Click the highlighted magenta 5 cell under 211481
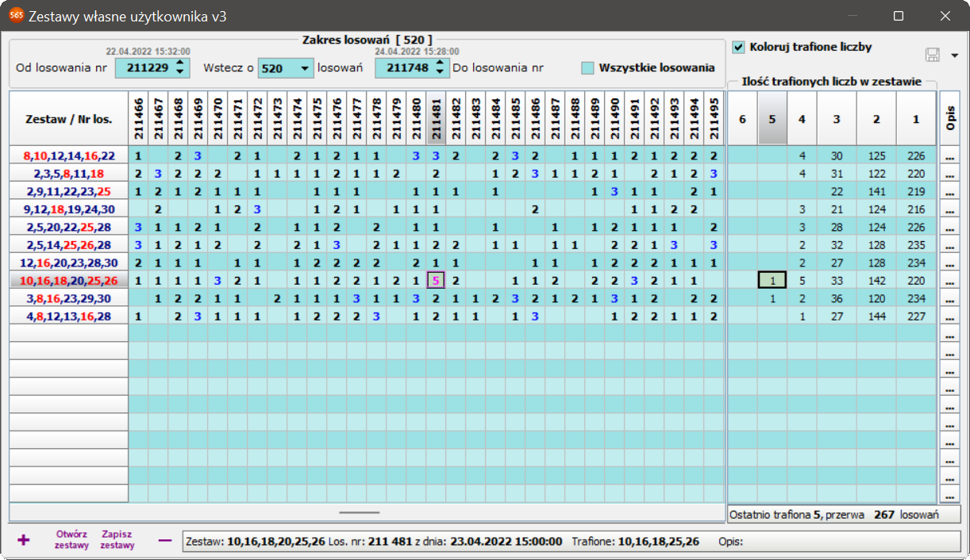Viewport: 970px width, 560px height. (x=436, y=280)
